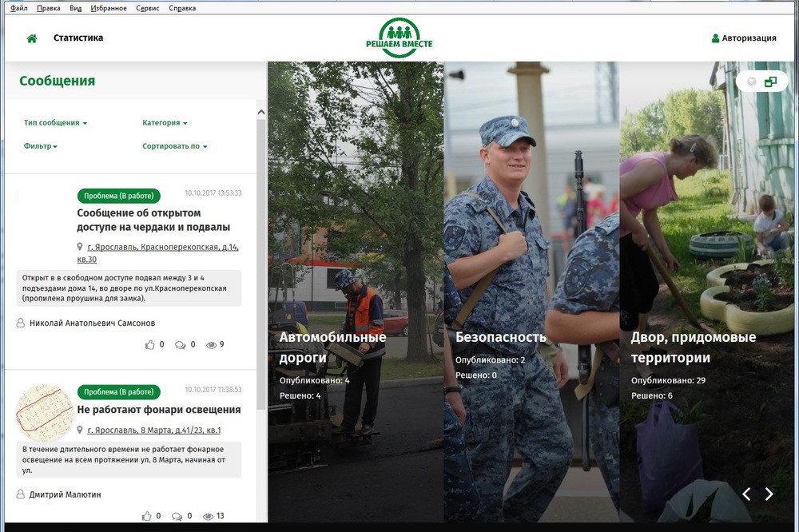Click the Проблема (В работе) badge dated 13:53:33

coord(119,196)
